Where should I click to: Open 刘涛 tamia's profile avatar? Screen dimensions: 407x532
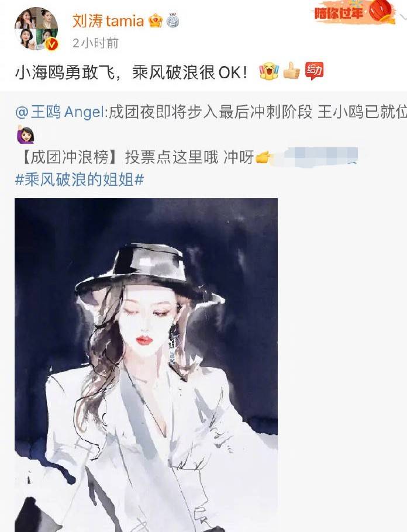point(36,29)
